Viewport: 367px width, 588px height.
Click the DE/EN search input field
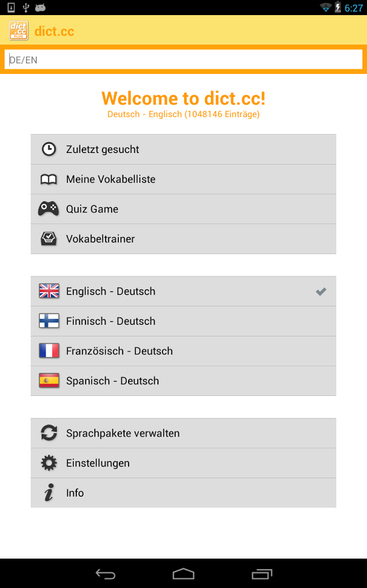(x=183, y=59)
